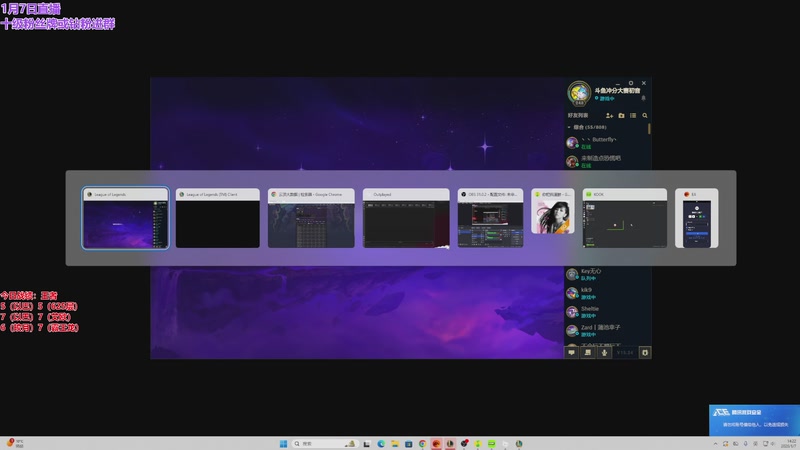Viewport: 800px width, 450px height.
Task: Switch to the OBS window thumbnail
Action: [490, 218]
